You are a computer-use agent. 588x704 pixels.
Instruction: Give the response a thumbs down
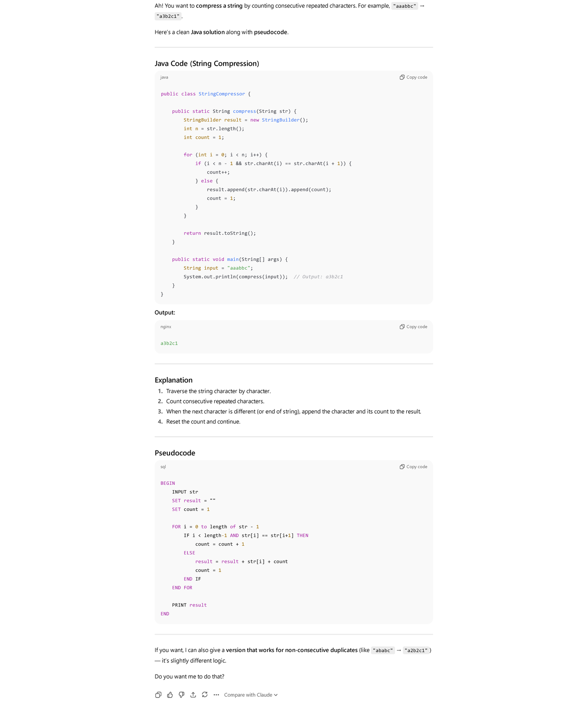(181, 695)
